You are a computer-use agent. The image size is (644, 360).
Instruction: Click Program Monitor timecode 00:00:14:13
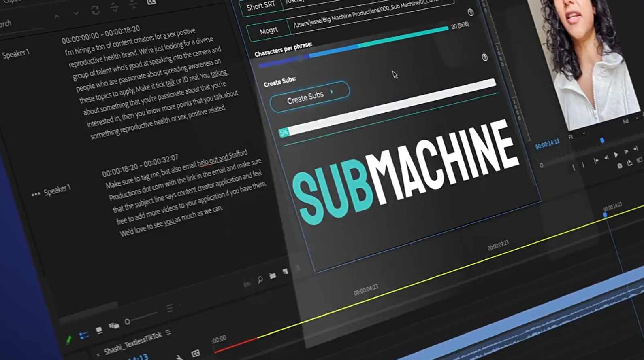pyautogui.click(x=547, y=143)
